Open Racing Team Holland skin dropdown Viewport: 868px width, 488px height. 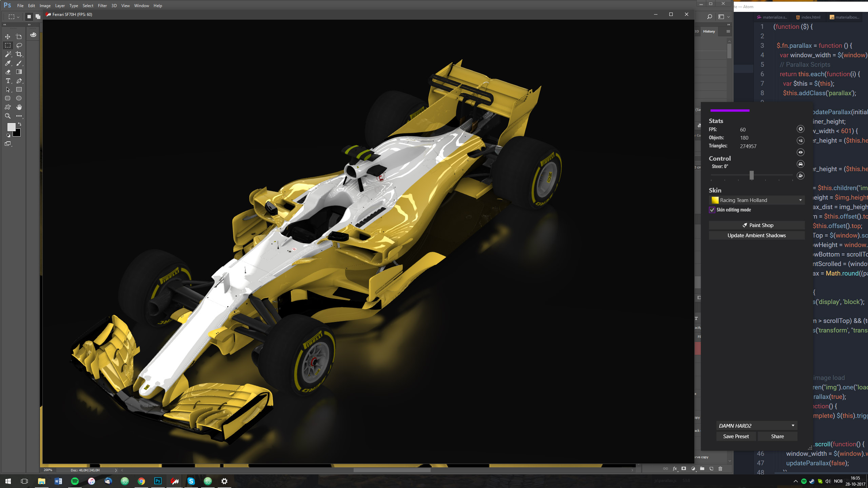[x=757, y=200]
